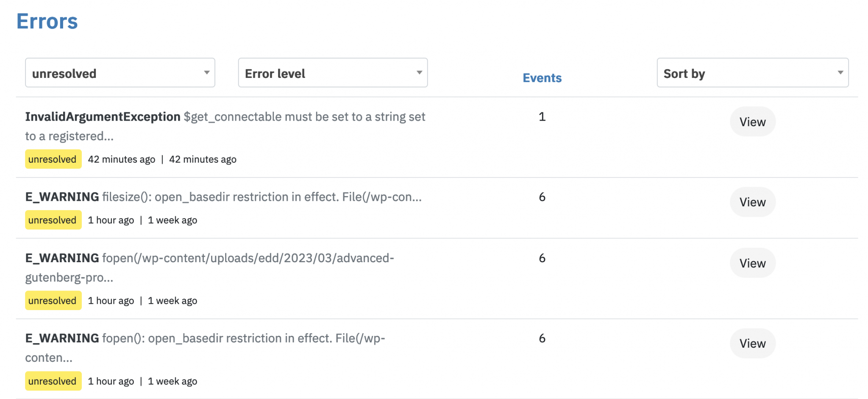Open the unresolved status filter dropdown

pos(120,73)
